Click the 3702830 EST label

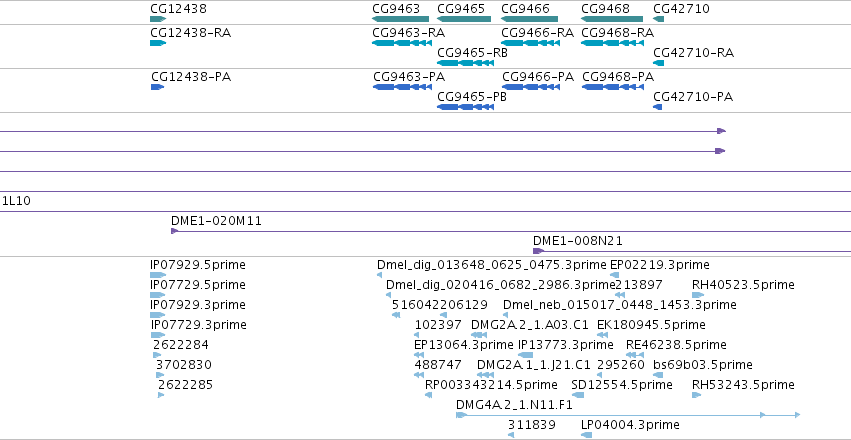(x=183, y=365)
